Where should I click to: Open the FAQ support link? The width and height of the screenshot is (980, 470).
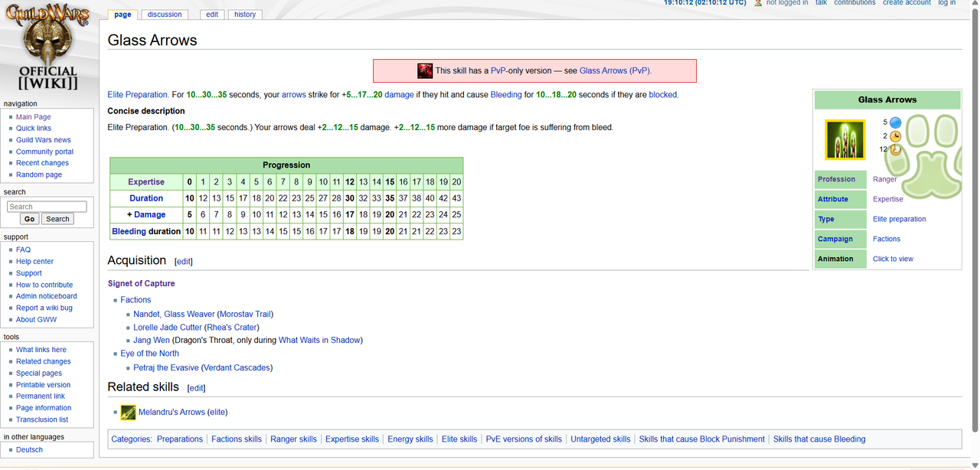coord(24,250)
